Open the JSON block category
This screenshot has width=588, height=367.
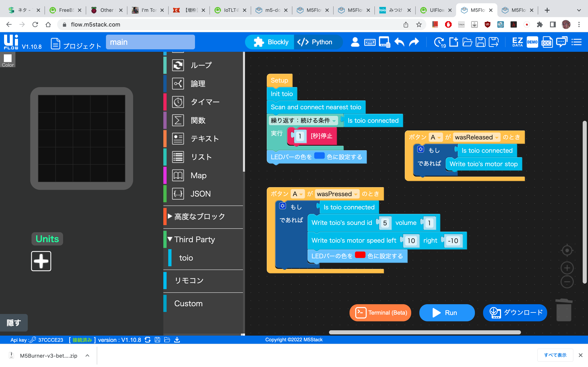200,193
